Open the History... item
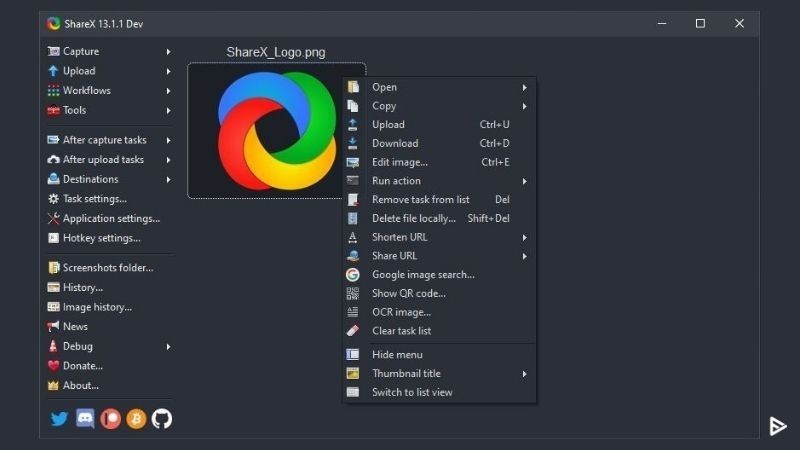Screen dimensions: 800x450 coord(83,288)
